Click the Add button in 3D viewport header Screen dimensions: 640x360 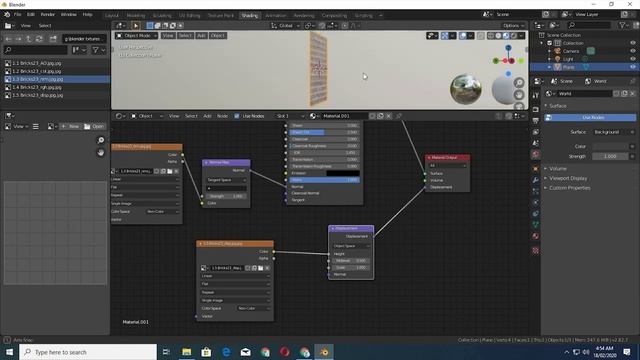coord(201,36)
